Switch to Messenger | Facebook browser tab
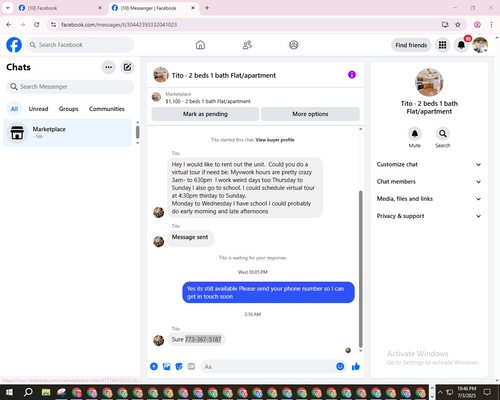The image size is (500, 400). 153,8
